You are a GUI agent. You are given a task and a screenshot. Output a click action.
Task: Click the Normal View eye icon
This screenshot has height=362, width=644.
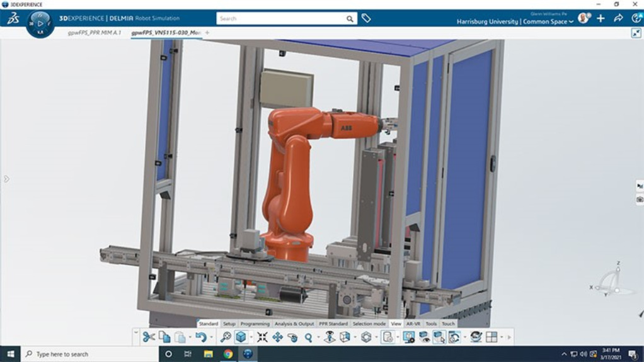330,337
